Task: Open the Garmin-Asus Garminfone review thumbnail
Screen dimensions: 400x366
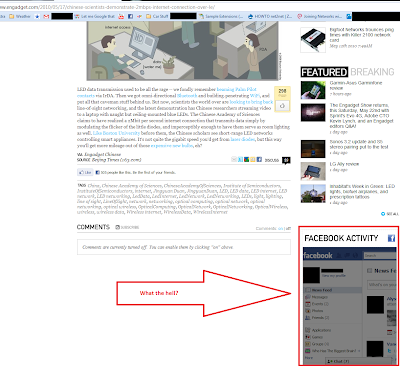Action: pyautogui.click(x=313, y=90)
